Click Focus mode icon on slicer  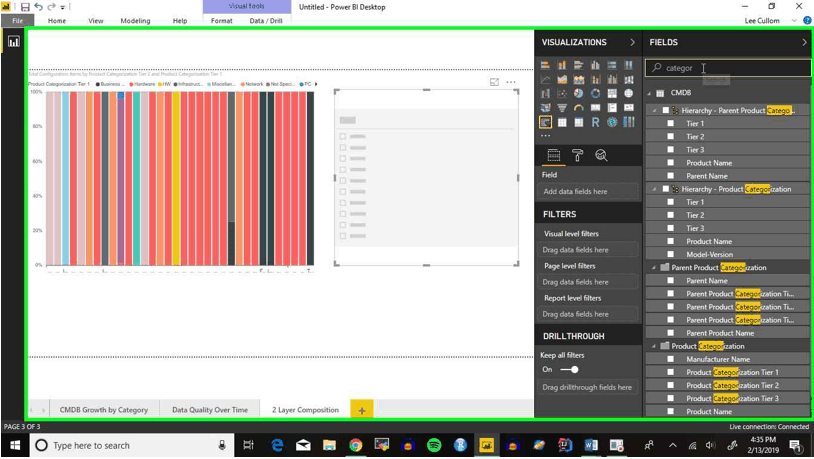pos(494,82)
